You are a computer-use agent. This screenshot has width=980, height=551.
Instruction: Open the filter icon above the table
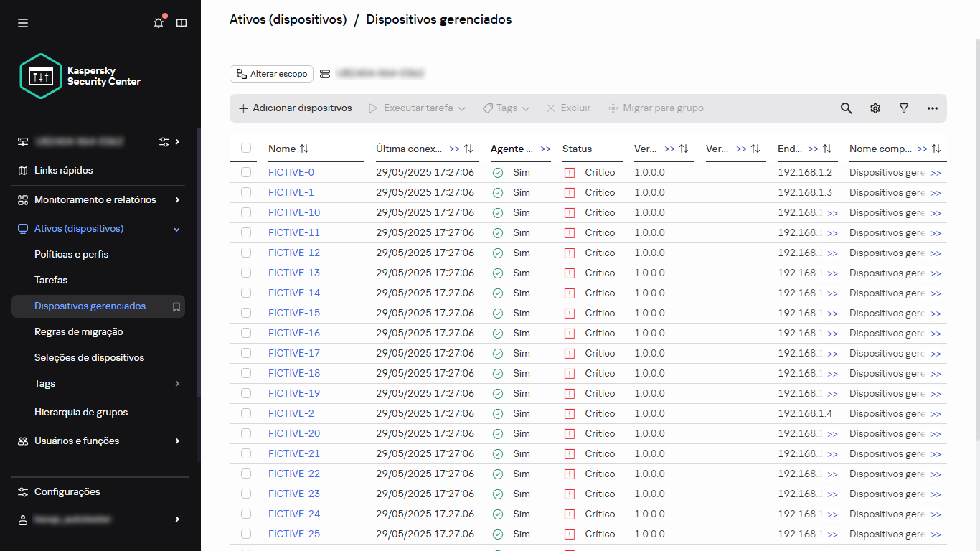click(903, 108)
